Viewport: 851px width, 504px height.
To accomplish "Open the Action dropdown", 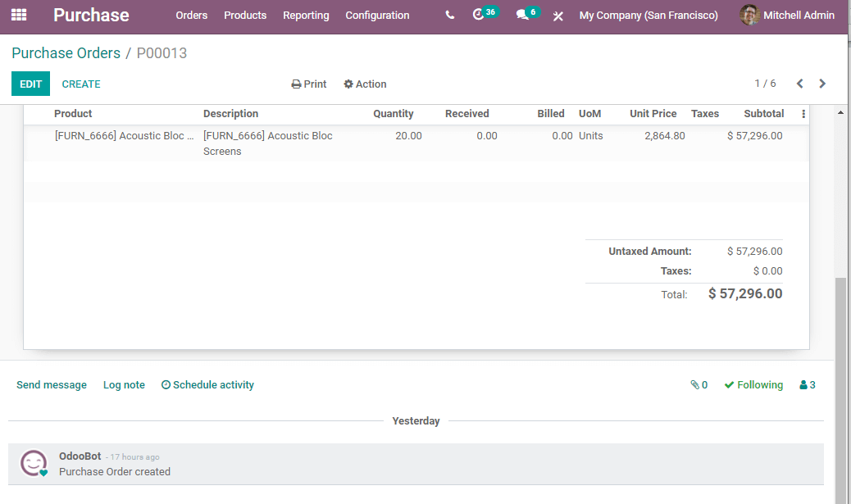I will point(365,84).
